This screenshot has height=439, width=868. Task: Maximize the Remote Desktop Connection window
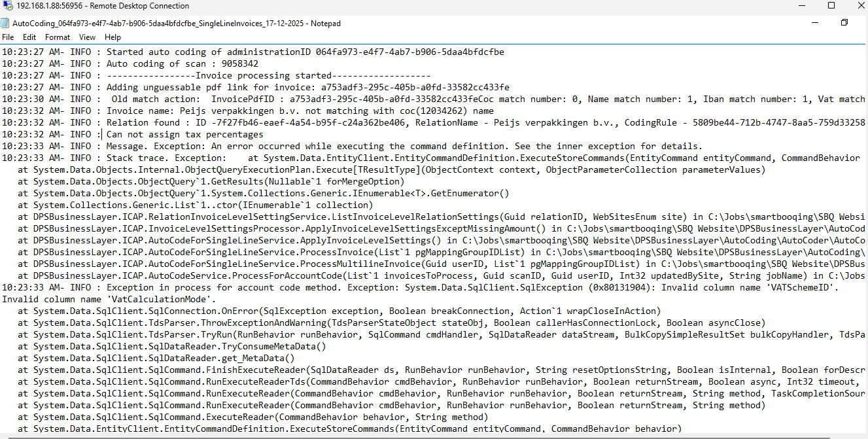[x=831, y=6]
